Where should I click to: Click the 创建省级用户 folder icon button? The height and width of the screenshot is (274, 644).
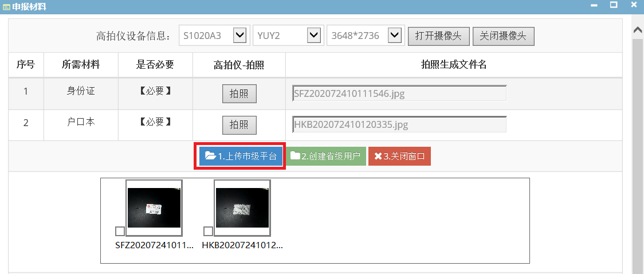[x=325, y=156]
